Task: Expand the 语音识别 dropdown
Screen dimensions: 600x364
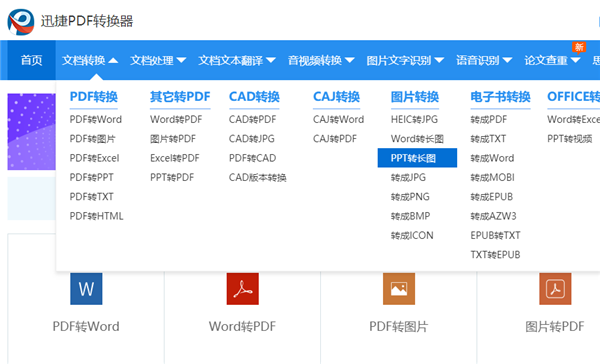Action: coord(484,60)
